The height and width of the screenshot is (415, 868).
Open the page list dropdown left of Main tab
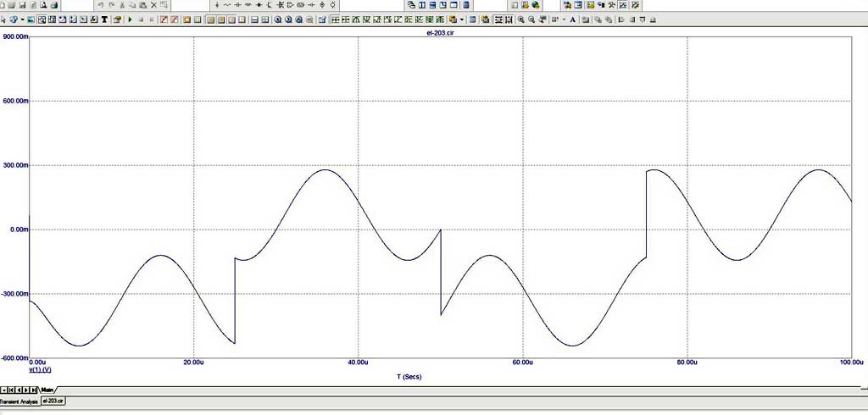tap(4, 389)
